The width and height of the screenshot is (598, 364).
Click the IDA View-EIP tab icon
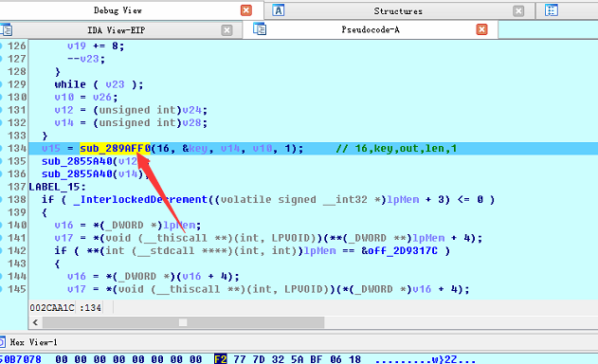6,29
